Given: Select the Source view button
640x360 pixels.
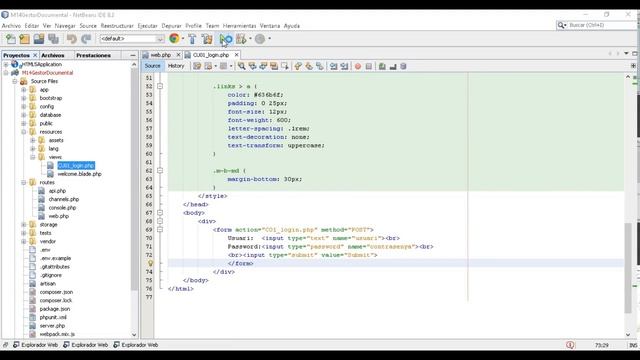Looking at the screenshot, I should [x=153, y=66].
